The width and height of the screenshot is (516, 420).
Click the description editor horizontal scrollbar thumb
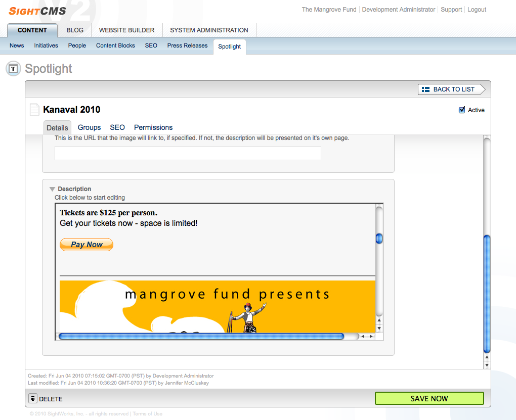(201, 337)
